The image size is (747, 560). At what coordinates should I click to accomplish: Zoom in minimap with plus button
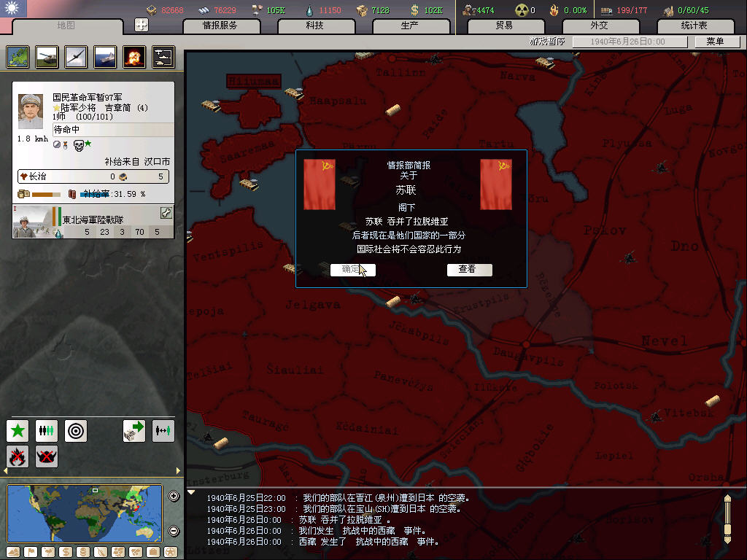(174, 496)
